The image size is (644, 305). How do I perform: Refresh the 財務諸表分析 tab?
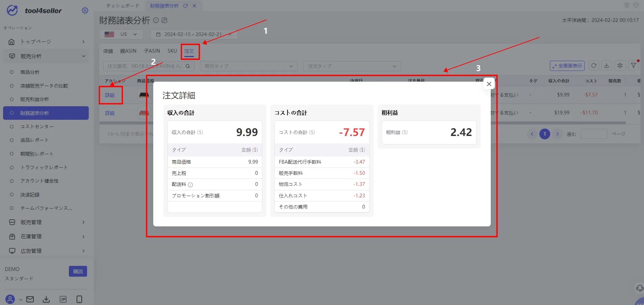(x=185, y=6)
